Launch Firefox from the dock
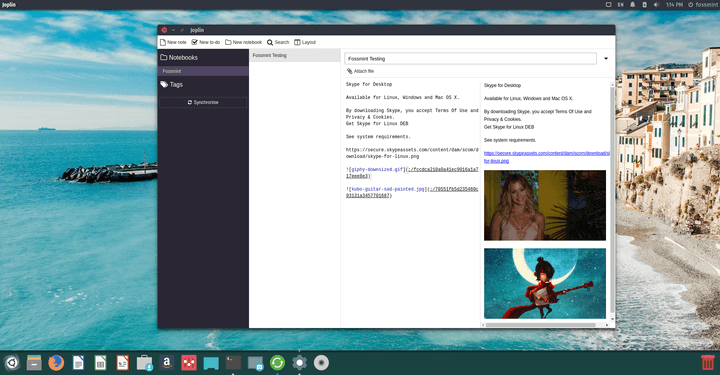The image size is (720, 375). click(56, 363)
